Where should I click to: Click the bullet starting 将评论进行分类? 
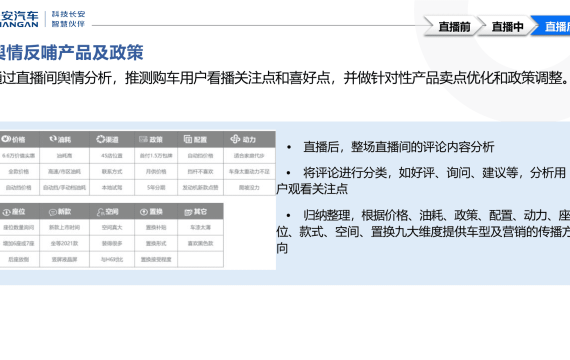pos(421,180)
